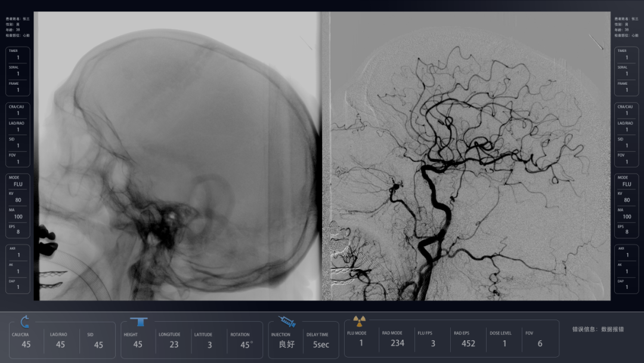Click MODE FLU in right side panel
This screenshot has width=644, height=363.
coord(627,184)
